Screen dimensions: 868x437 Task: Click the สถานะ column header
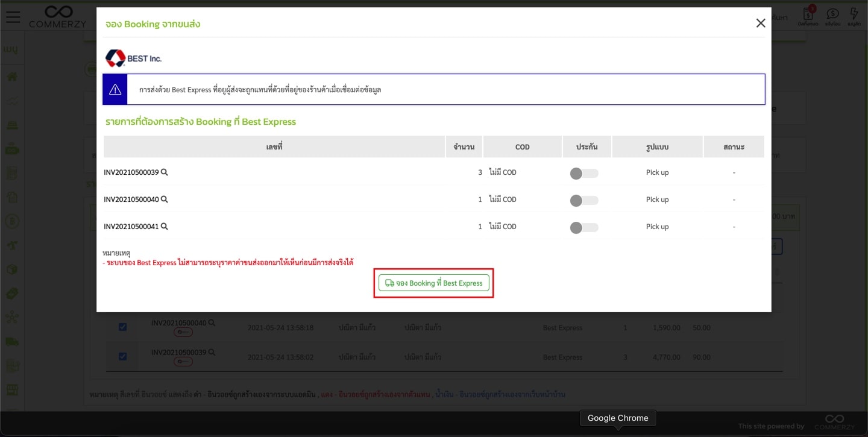(734, 146)
